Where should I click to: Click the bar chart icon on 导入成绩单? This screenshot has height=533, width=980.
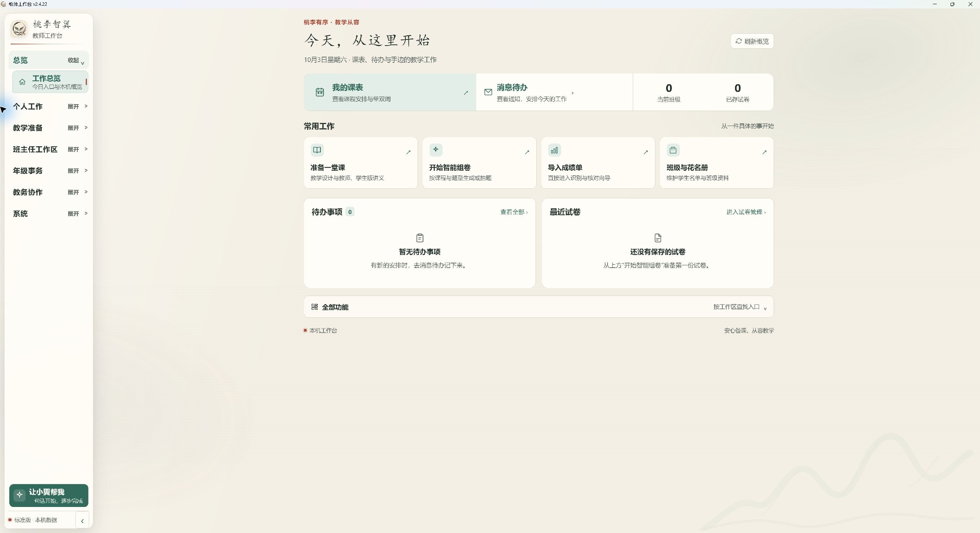click(x=554, y=150)
